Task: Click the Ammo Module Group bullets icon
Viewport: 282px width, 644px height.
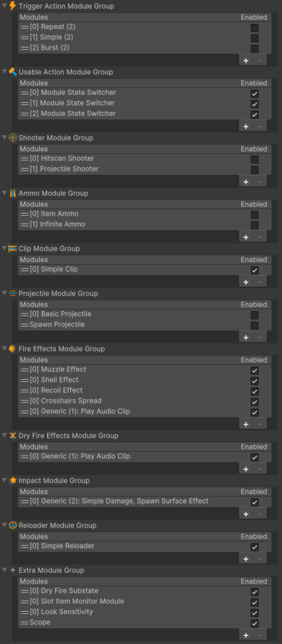Action: tap(13, 193)
